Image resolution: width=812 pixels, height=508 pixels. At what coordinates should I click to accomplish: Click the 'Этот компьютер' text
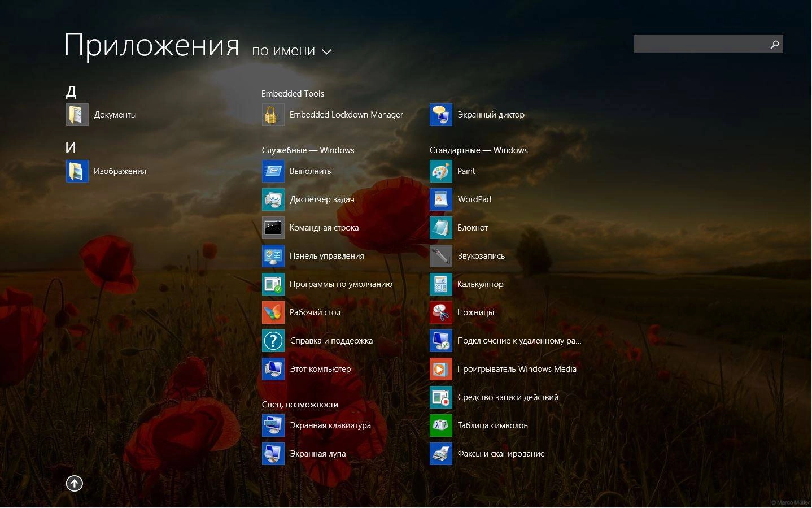[320, 369]
